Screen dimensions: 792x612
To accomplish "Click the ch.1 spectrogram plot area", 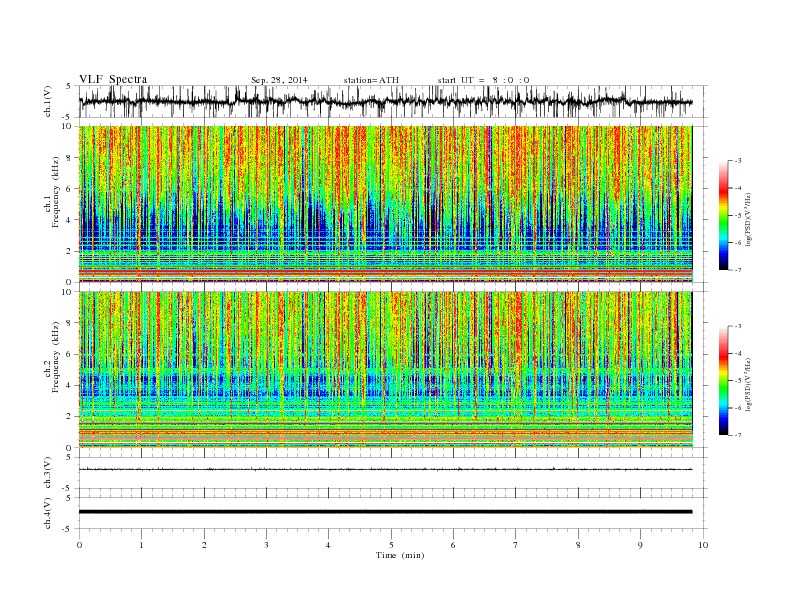I will [x=385, y=204].
